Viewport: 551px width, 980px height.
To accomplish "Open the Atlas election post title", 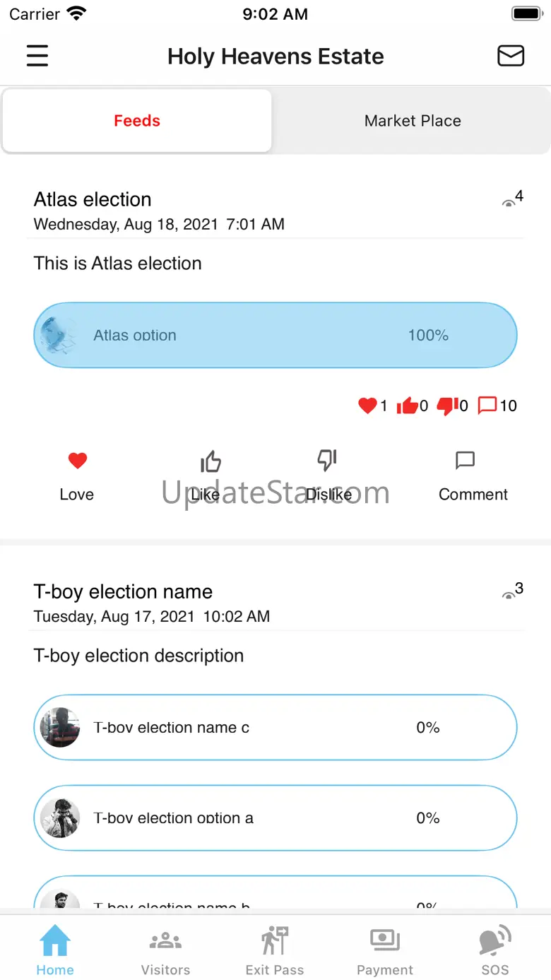I will [93, 199].
